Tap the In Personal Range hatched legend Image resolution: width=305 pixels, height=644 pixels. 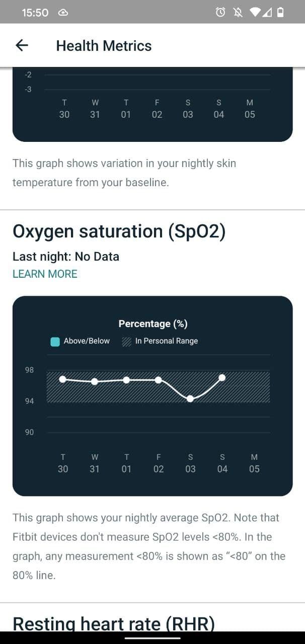coord(127,341)
